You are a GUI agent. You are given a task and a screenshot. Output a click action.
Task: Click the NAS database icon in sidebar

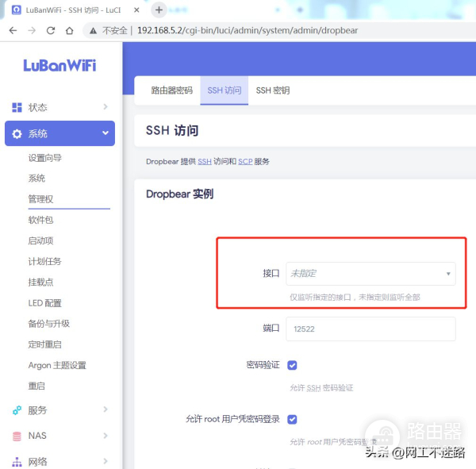17,436
